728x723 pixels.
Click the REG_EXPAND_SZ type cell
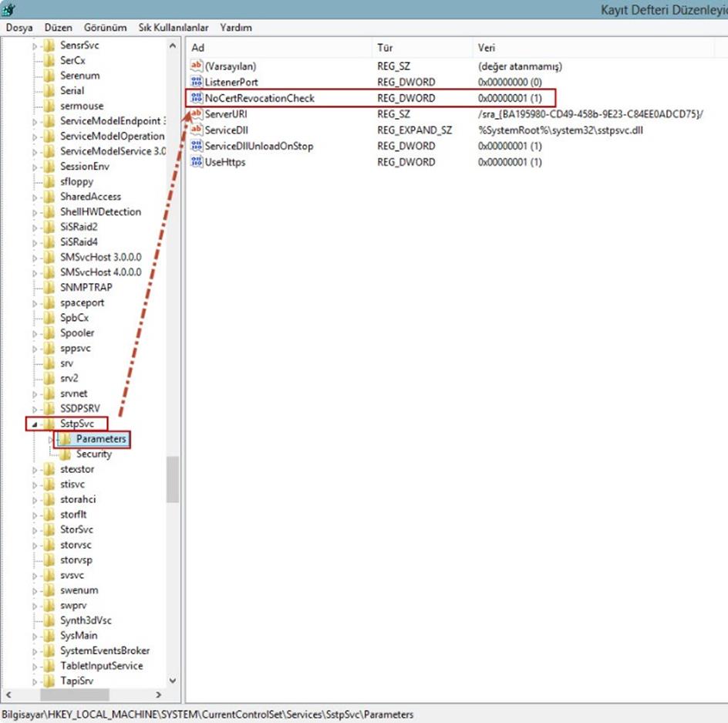[x=415, y=130]
